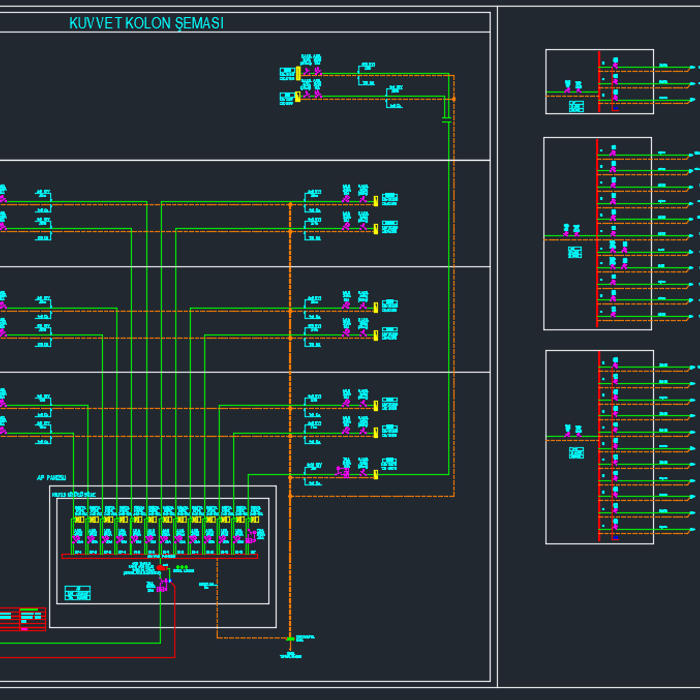Click the red busbar in bottom-right panel
The width and height of the screenshot is (700, 700).
click(598, 446)
